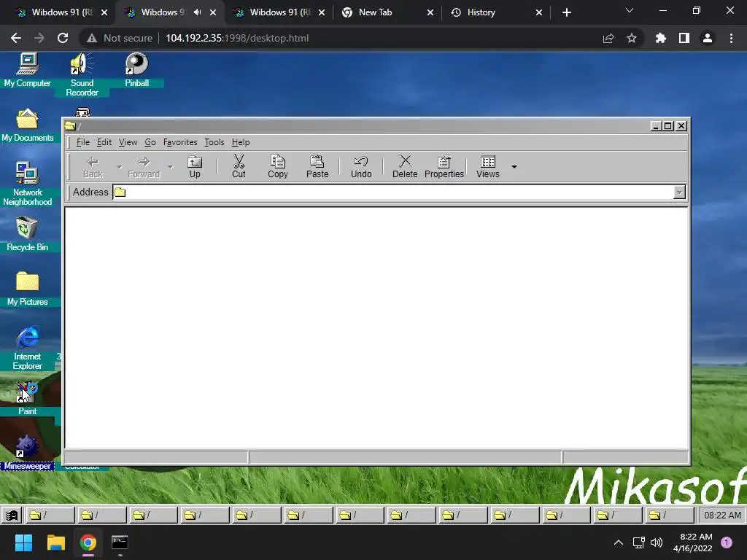Screen dimensions: 747x560
Task: Open the Terminal taskbar icon
Action: [120, 542]
